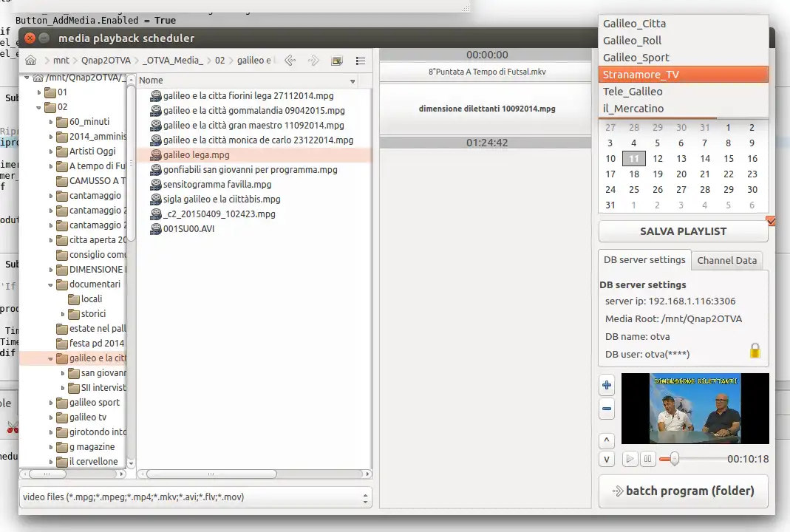Collapse the galileo e la citt folder
The height and width of the screenshot is (532, 790).
(50, 358)
